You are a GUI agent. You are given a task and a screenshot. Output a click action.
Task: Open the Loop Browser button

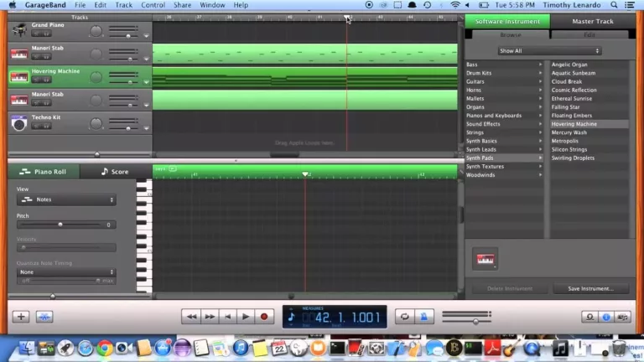pos(589,317)
